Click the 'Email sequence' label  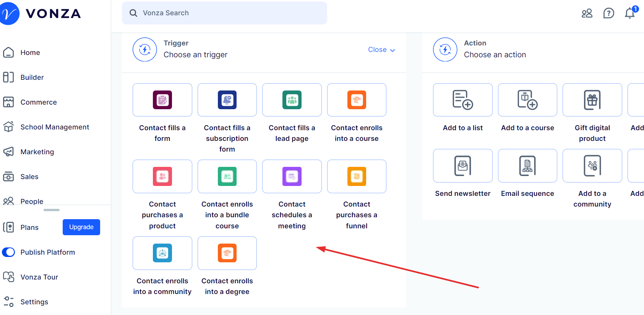pos(527,194)
